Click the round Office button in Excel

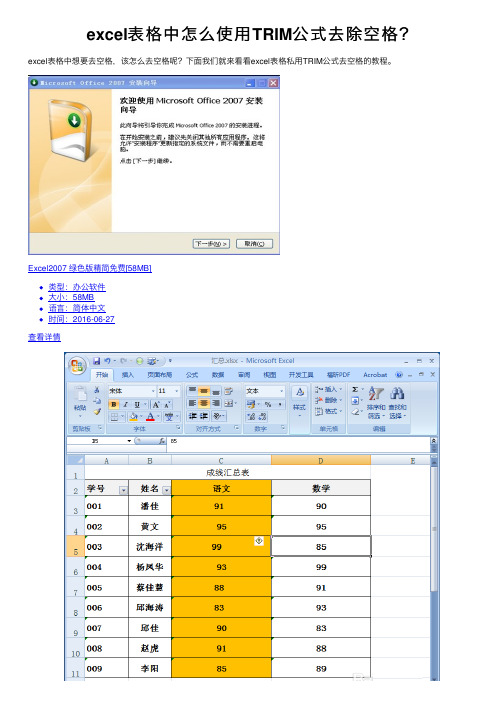click(77, 366)
